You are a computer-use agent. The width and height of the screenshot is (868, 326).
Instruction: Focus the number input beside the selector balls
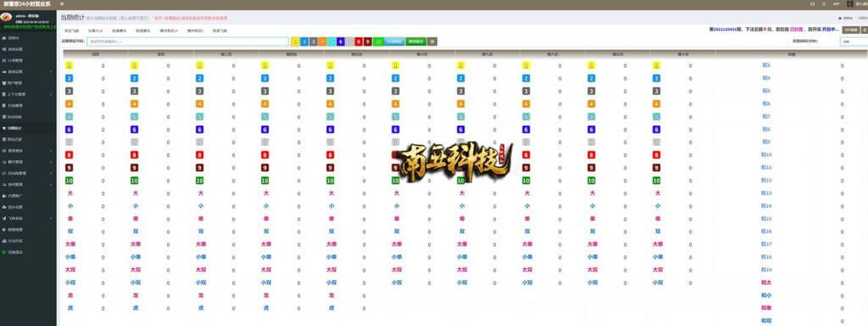coord(187,42)
